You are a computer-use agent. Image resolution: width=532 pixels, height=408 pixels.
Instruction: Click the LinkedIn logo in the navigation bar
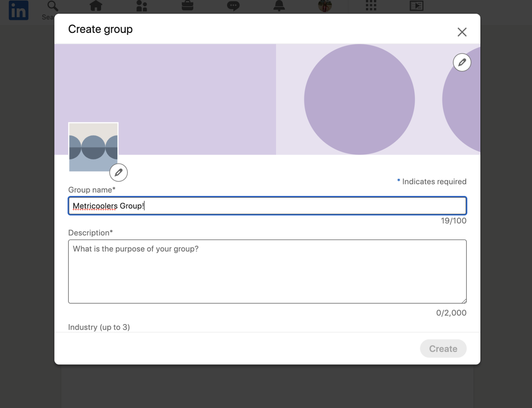click(18, 10)
